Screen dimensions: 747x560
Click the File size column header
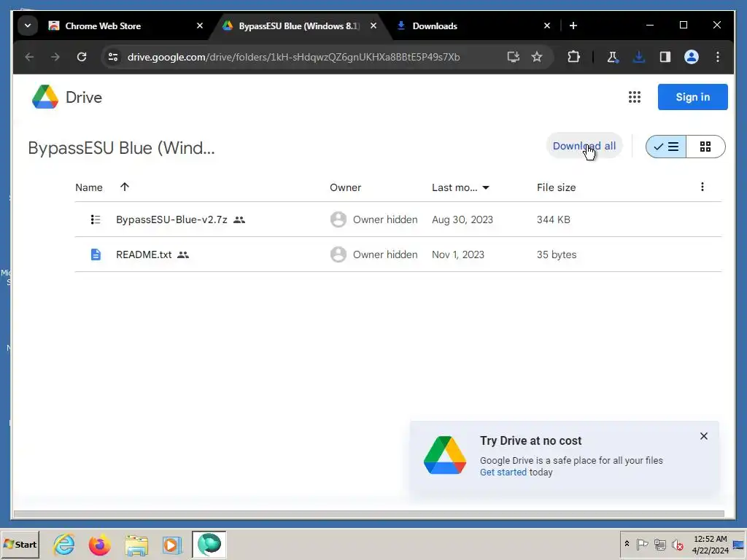point(556,187)
